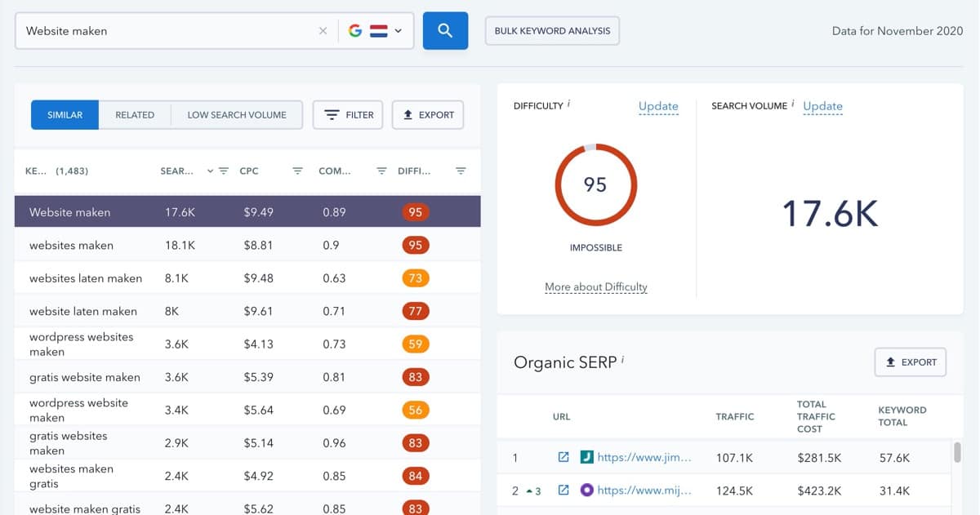Open the https://www.jim... URL link
This screenshot has width=980, height=515.
coord(644,458)
